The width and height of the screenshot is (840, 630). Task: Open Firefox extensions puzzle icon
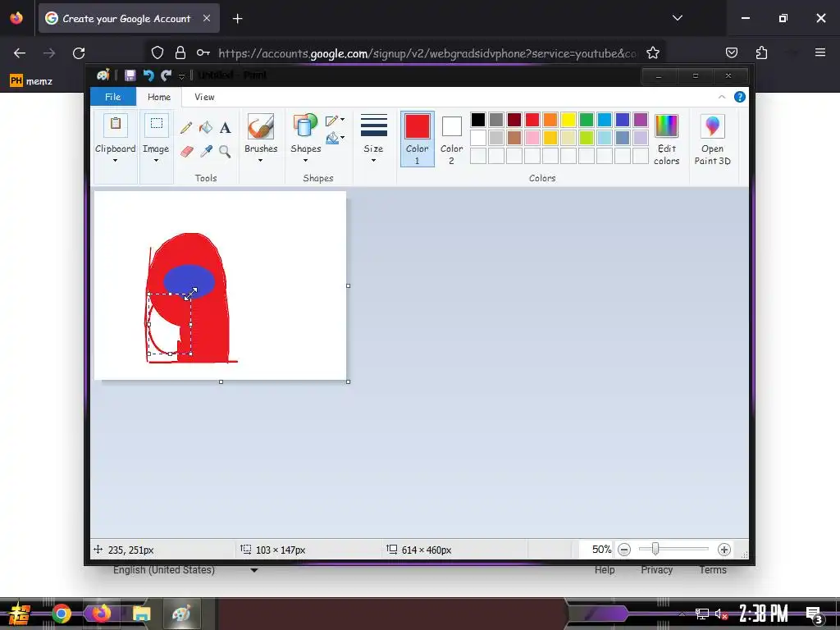point(761,52)
